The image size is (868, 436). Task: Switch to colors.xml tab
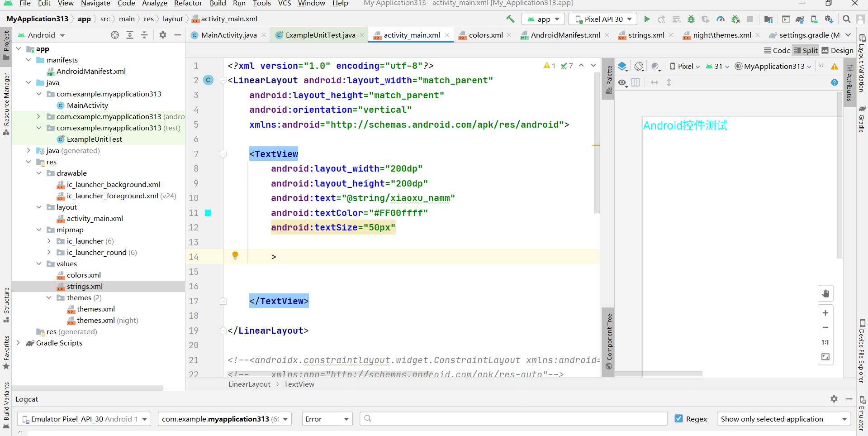[x=485, y=35]
